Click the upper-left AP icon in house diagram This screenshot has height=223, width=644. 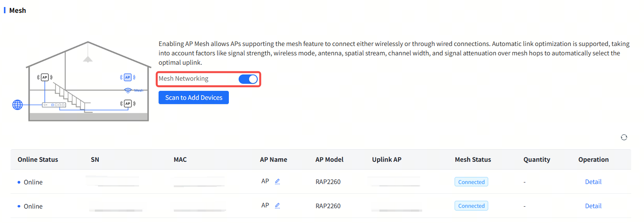tap(45, 77)
